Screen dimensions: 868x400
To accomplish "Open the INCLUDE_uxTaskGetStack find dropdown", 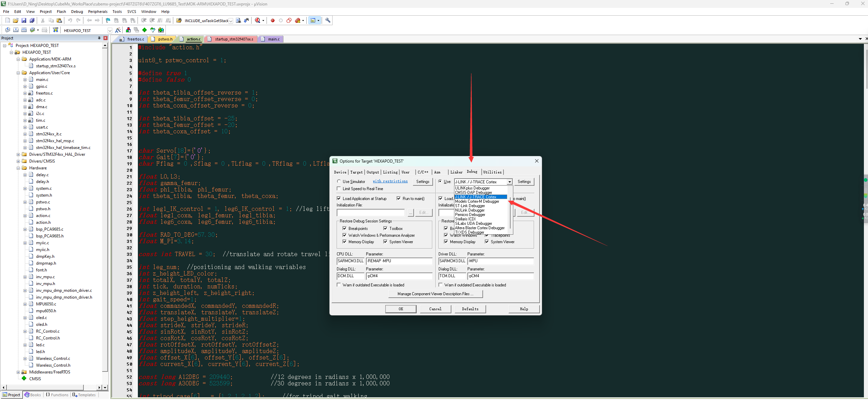I will click(x=231, y=21).
